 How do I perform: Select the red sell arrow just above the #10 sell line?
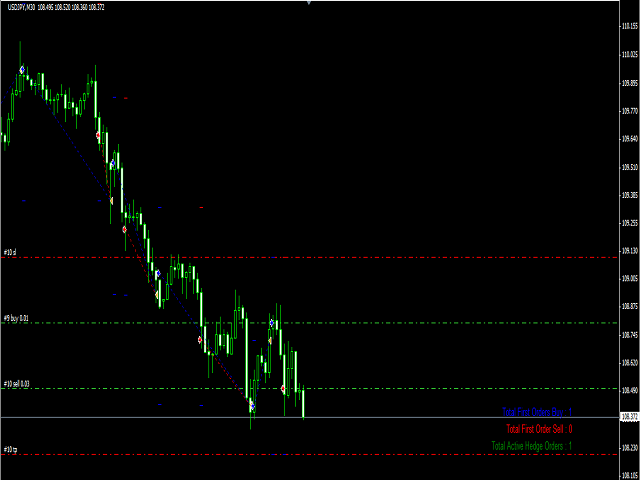point(283,388)
